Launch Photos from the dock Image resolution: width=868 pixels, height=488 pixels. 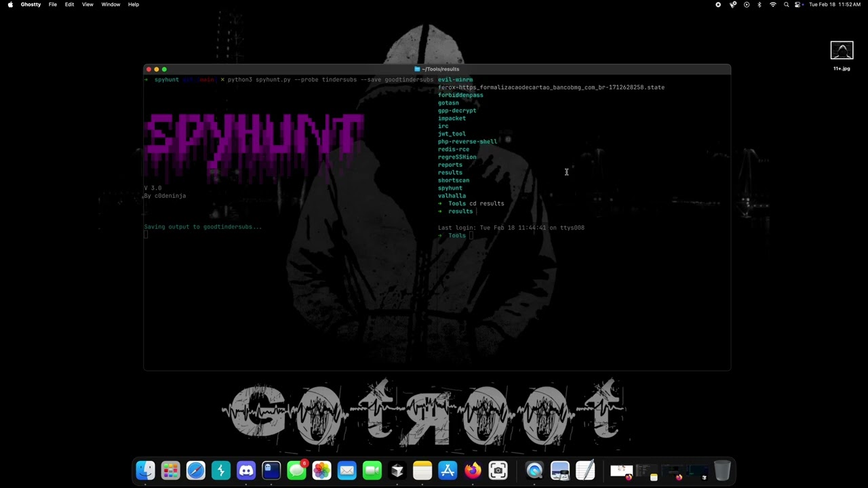click(321, 470)
